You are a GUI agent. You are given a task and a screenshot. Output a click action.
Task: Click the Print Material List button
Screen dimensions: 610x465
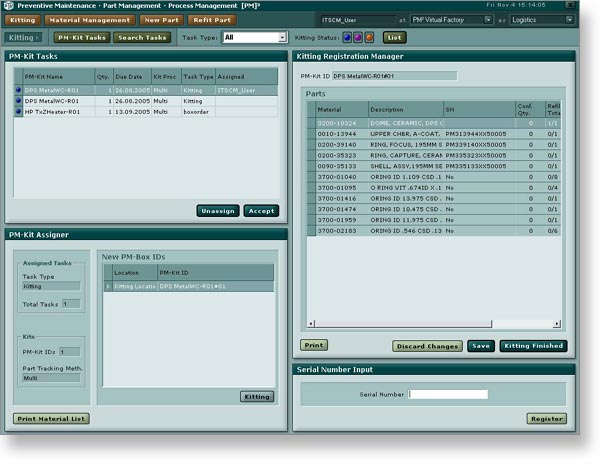pyautogui.click(x=51, y=418)
